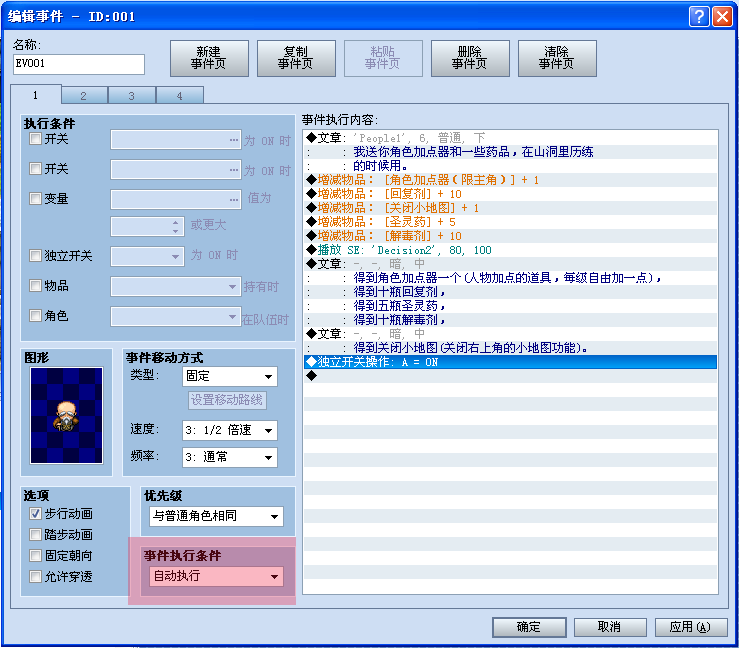
Task: Select the 播放 SE: 'Decision2' command line
Action: tap(510, 250)
